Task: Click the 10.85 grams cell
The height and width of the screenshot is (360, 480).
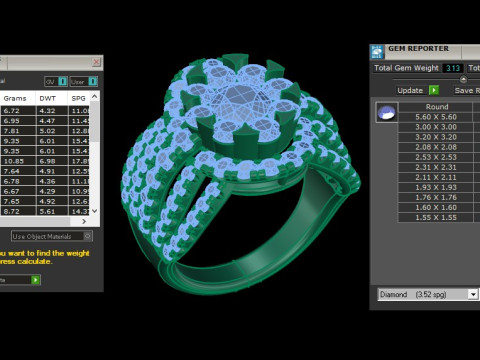Action: tap(18, 161)
